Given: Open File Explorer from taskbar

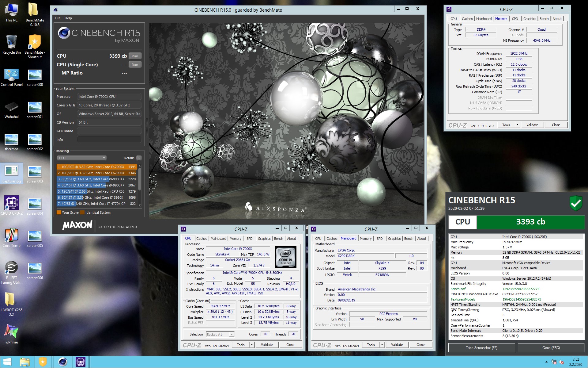Looking at the screenshot, I should coord(25,362).
